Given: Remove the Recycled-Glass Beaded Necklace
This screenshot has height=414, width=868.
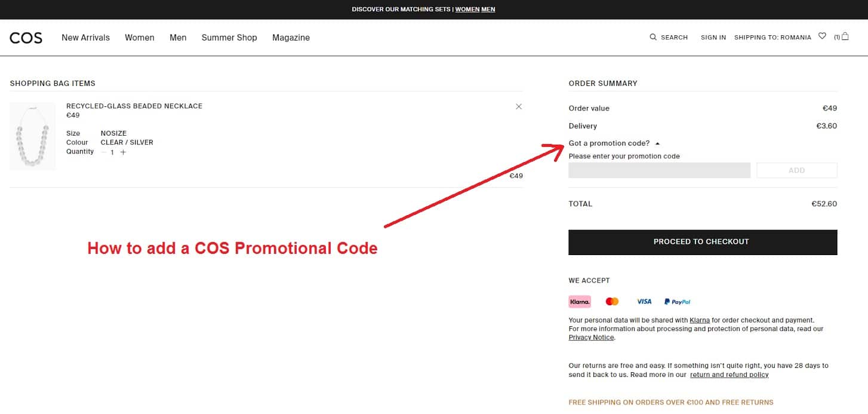Looking at the screenshot, I should [x=518, y=106].
